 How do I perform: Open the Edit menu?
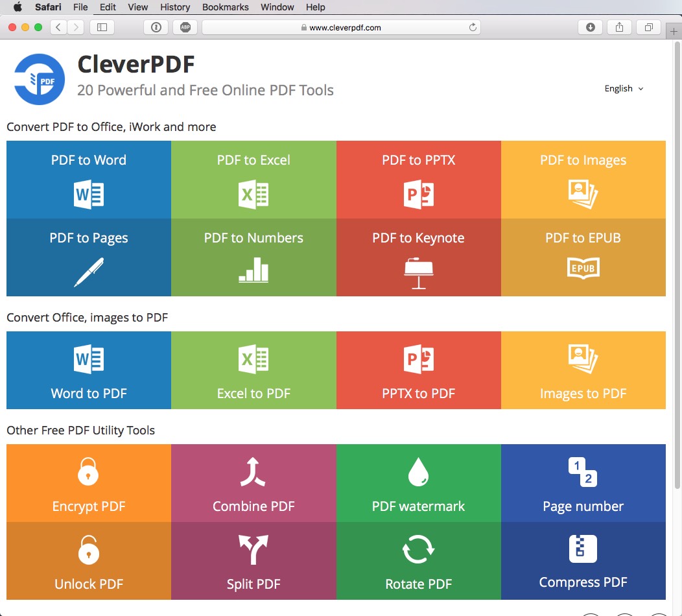point(108,7)
